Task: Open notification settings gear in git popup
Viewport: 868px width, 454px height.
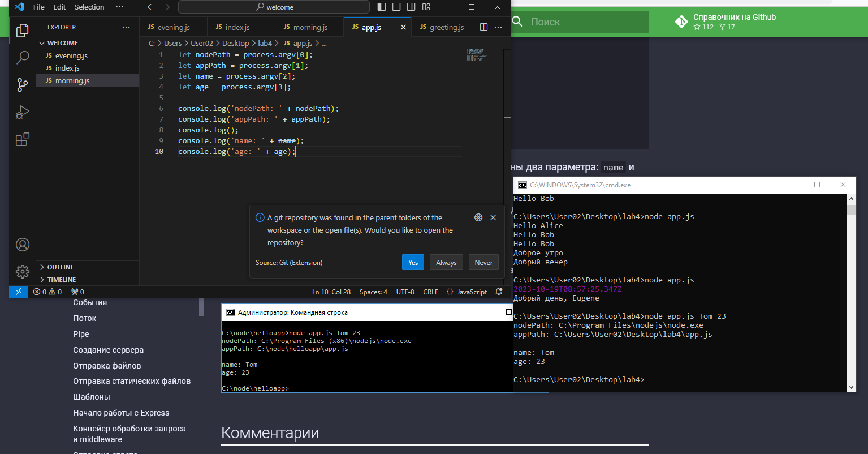Action: click(478, 217)
